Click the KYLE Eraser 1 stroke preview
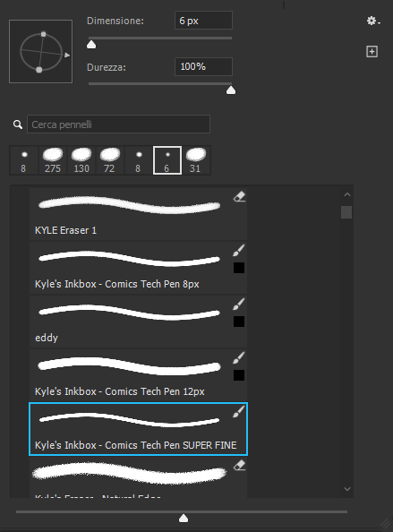393x532 pixels. tap(129, 205)
